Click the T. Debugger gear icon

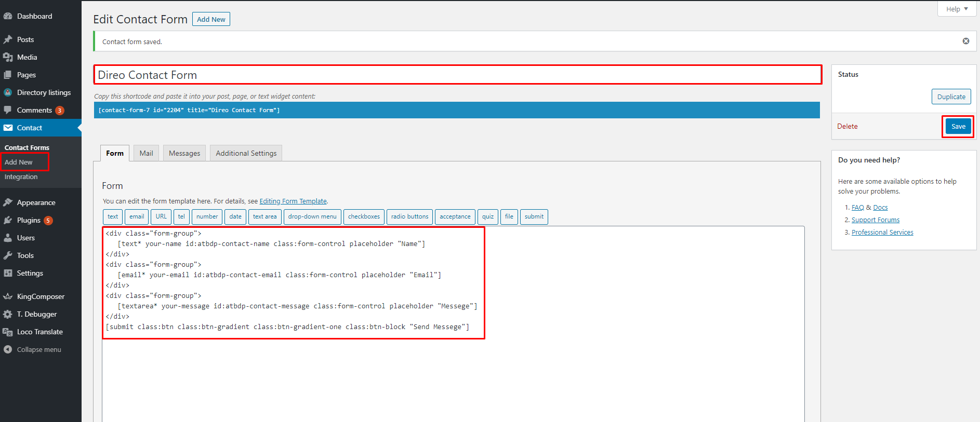[8, 314]
